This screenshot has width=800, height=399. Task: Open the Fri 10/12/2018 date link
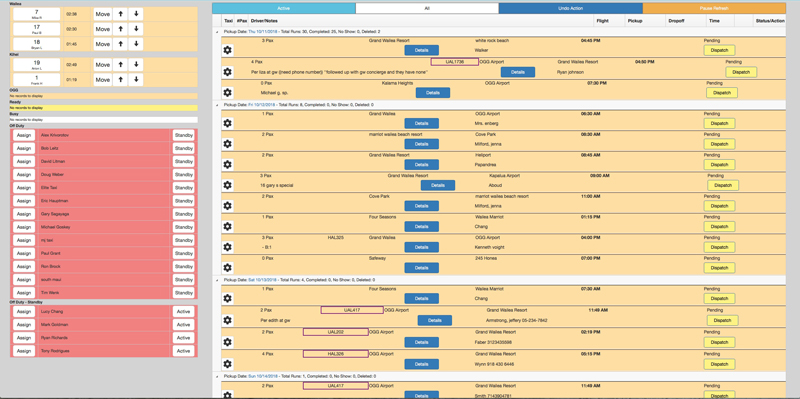(262, 105)
